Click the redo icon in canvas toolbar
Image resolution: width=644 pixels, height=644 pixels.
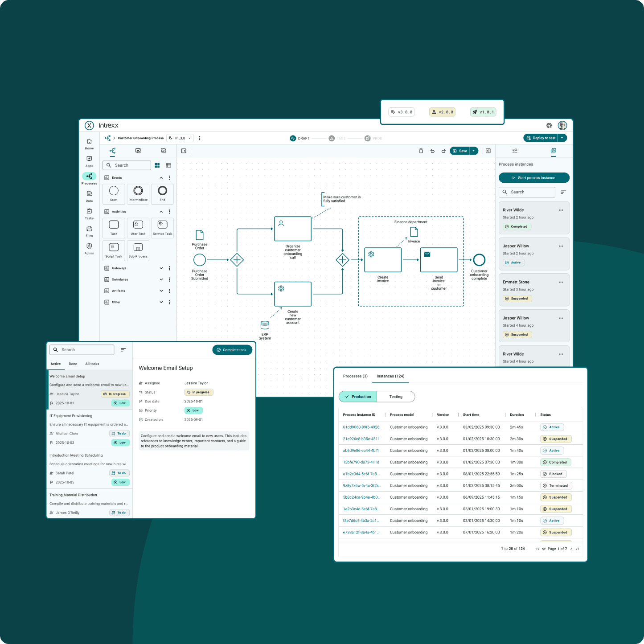click(x=443, y=151)
